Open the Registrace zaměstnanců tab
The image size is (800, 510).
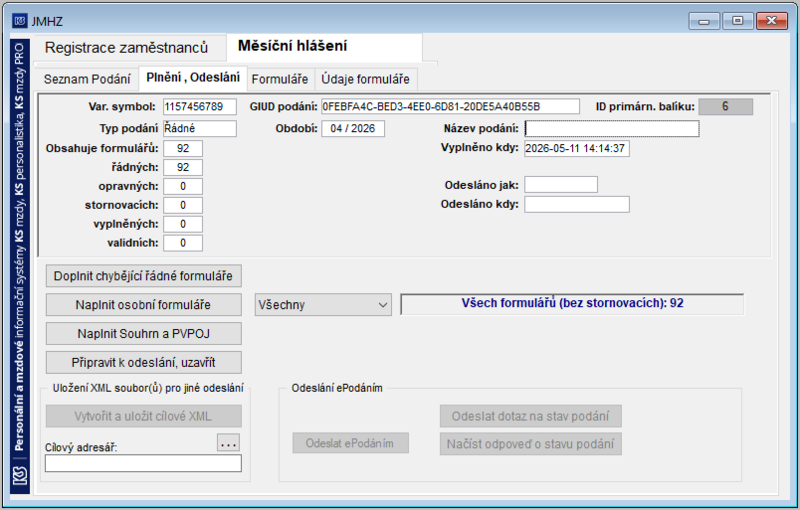pyautogui.click(x=126, y=48)
